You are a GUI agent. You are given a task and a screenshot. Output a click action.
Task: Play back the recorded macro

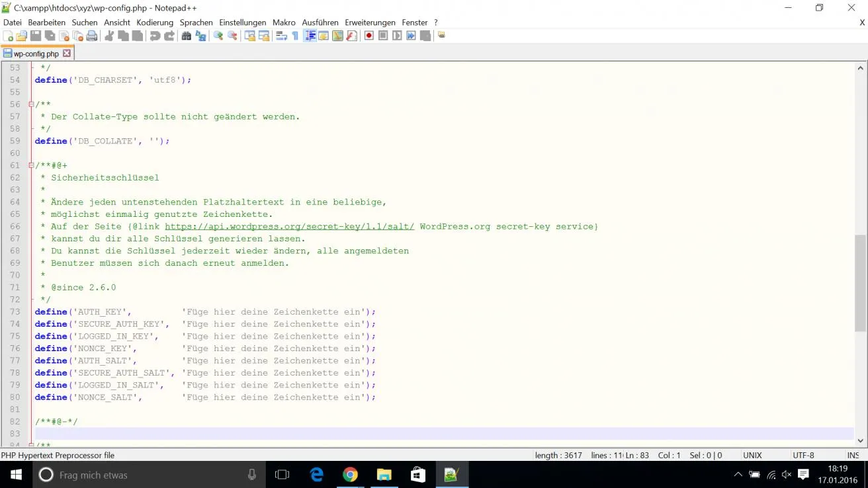(x=397, y=36)
